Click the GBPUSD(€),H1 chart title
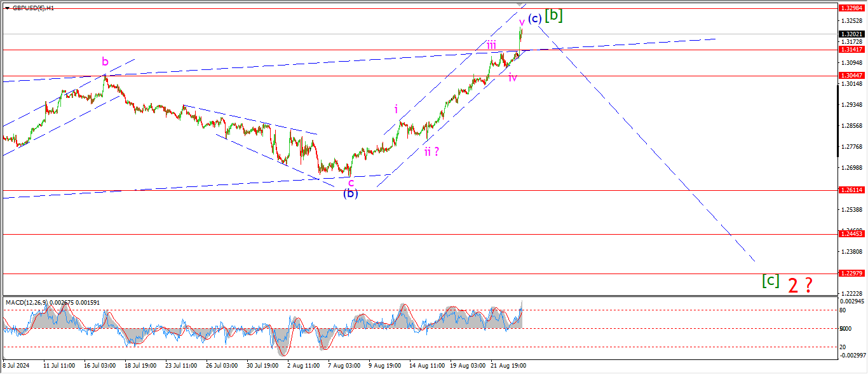The image size is (868, 374). pyautogui.click(x=32, y=8)
